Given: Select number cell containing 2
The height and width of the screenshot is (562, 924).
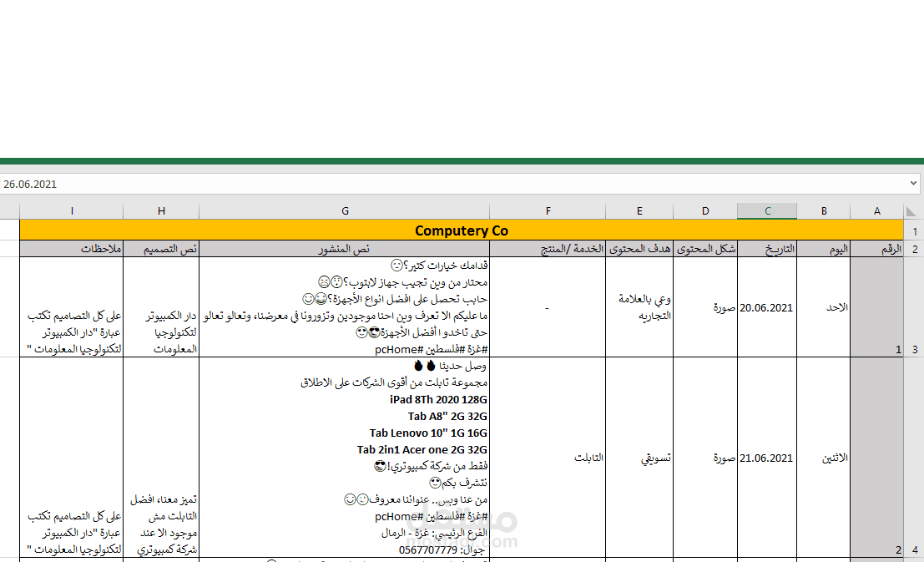Looking at the screenshot, I should (877, 458).
